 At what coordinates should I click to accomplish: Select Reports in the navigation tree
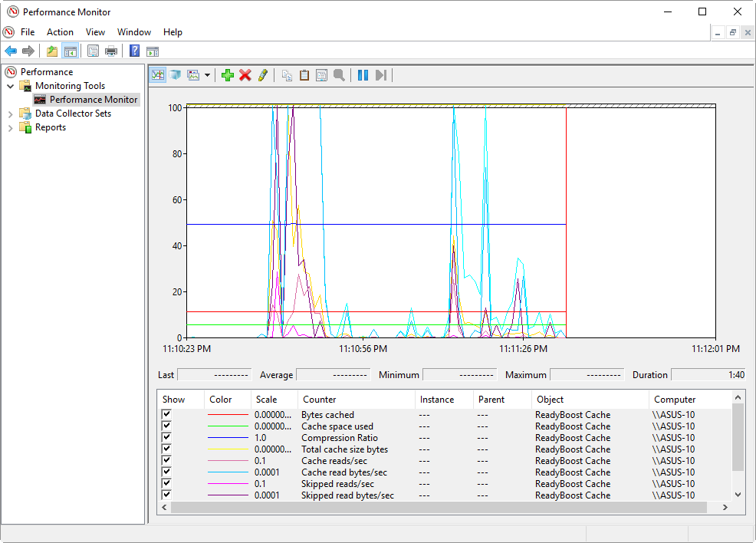coord(50,127)
